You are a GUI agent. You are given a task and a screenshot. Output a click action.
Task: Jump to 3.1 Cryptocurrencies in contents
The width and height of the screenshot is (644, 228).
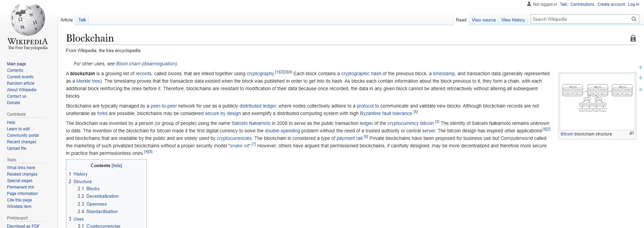coord(103,226)
